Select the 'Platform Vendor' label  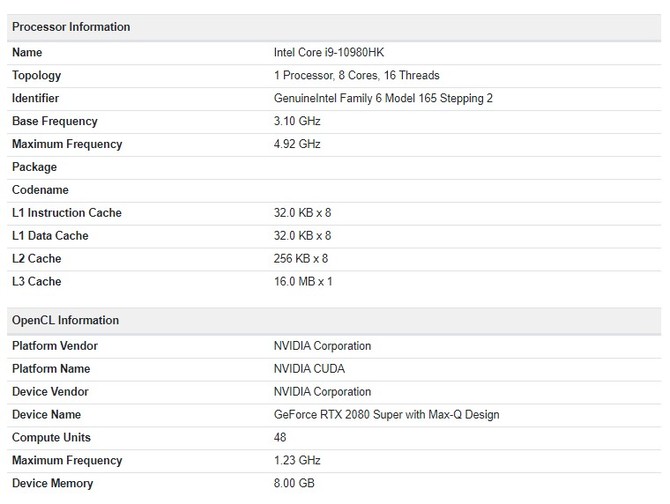click(x=55, y=346)
